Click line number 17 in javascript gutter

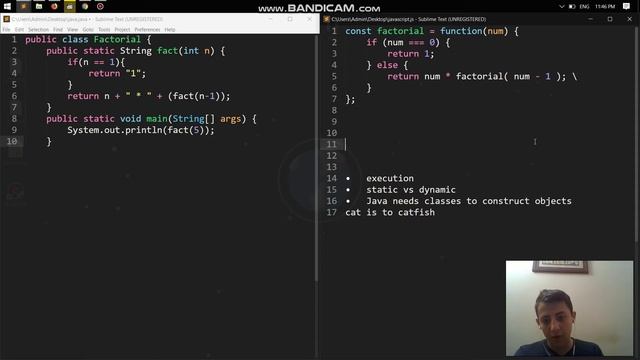[331, 212]
